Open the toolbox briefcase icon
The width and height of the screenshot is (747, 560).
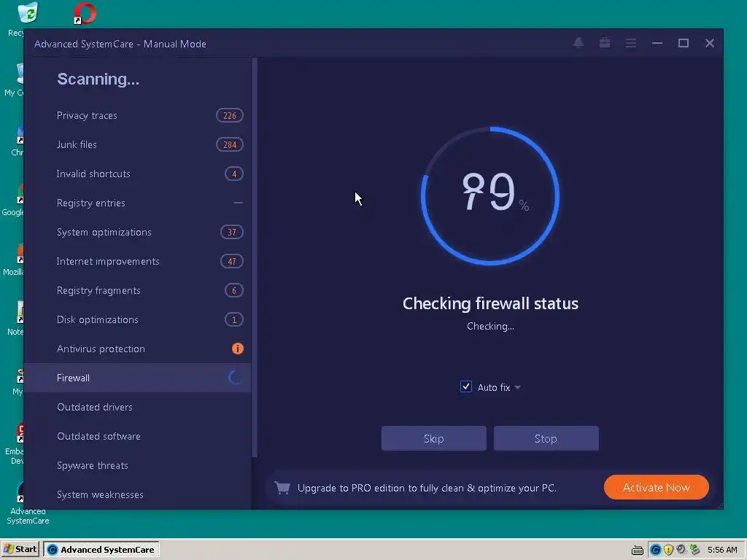click(x=605, y=43)
